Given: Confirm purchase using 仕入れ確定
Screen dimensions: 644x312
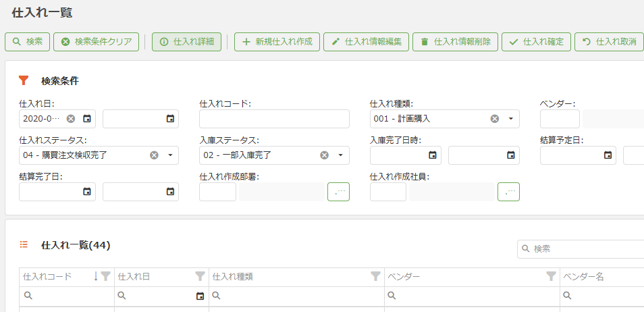Looking at the screenshot, I should pyautogui.click(x=536, y=42).
